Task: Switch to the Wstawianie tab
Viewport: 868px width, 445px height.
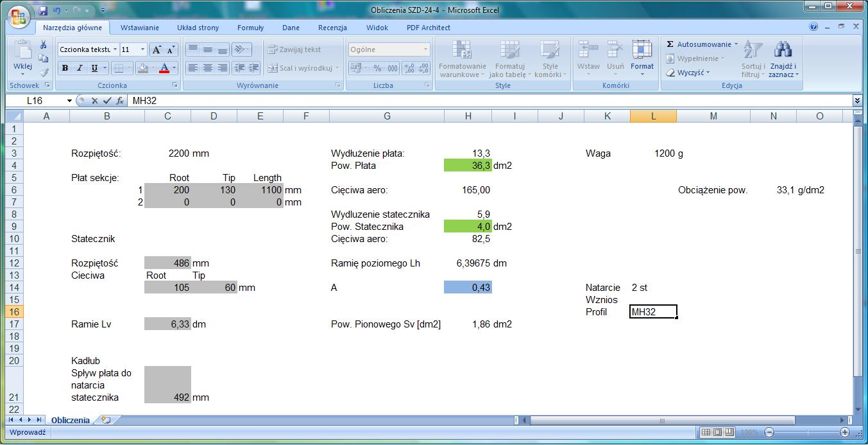Action: (139, 28)
